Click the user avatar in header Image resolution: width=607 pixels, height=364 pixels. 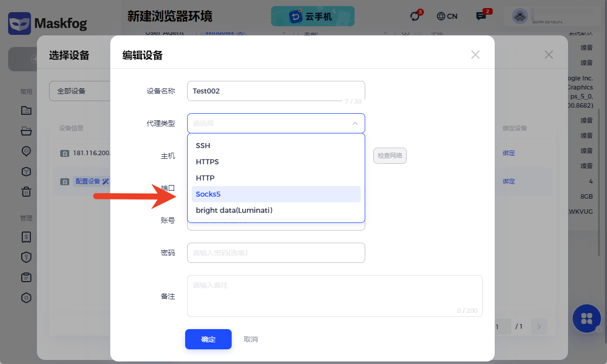tap(519, 17)
